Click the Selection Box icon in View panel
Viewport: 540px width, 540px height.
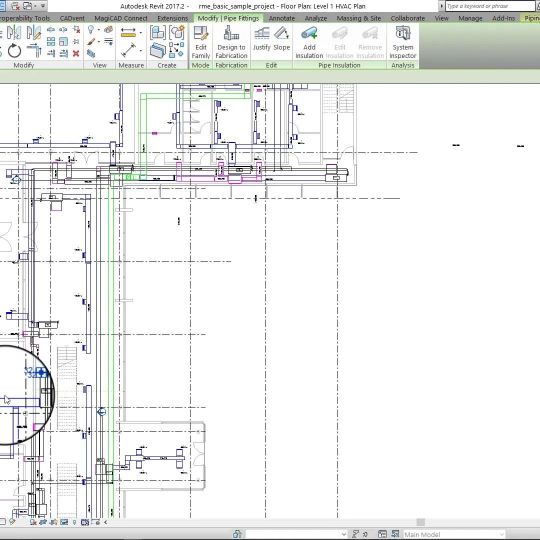pyautogui.click(x=91, y=53)
